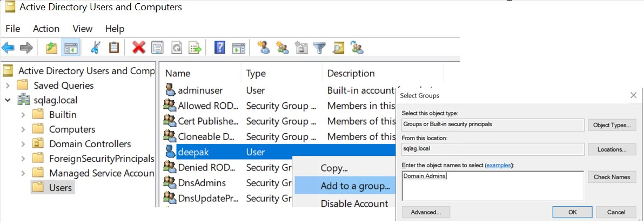Click the sqlag.local location field
This screenshot has width=644, height=223.
tap(493, 149)
